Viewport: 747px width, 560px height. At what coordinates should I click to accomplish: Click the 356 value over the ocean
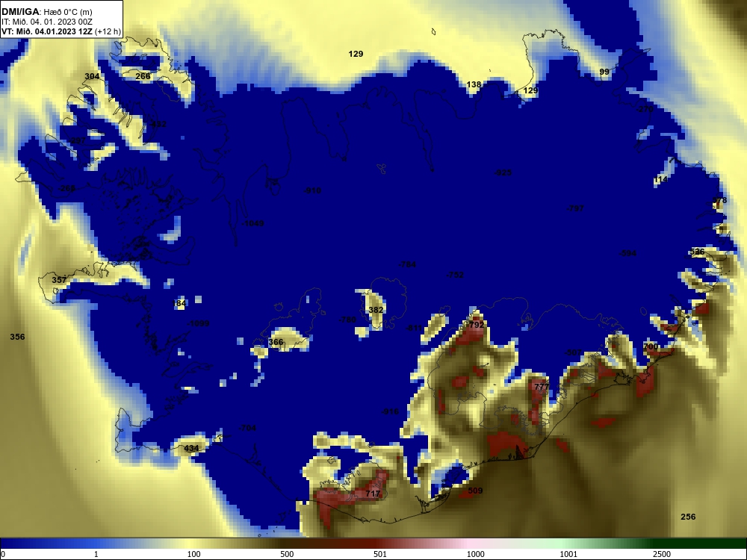17,337
